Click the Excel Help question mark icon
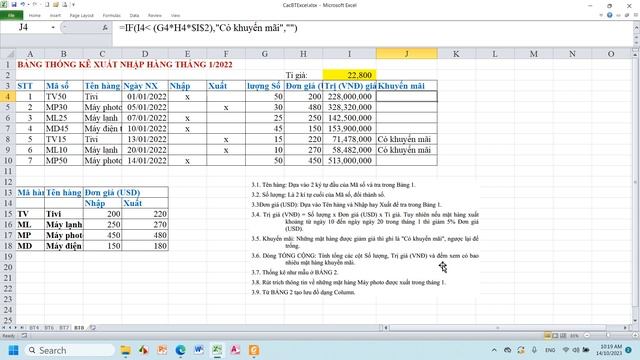The height and width of the screenshot is (360, 640). pos(609,15)
